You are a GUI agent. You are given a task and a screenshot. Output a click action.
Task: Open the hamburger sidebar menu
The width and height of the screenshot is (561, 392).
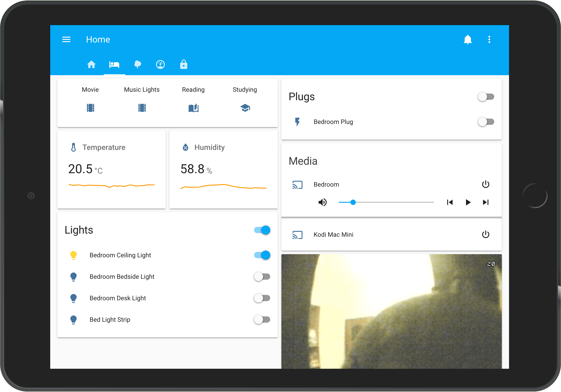(66, 39)
